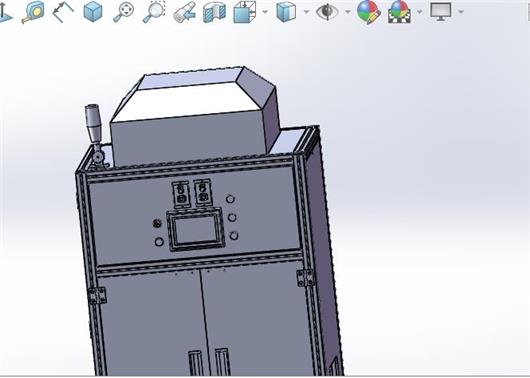
Task: Expand the View Orientation dropdown arrow
Action: pyautogui.click(x=265, y=12)
